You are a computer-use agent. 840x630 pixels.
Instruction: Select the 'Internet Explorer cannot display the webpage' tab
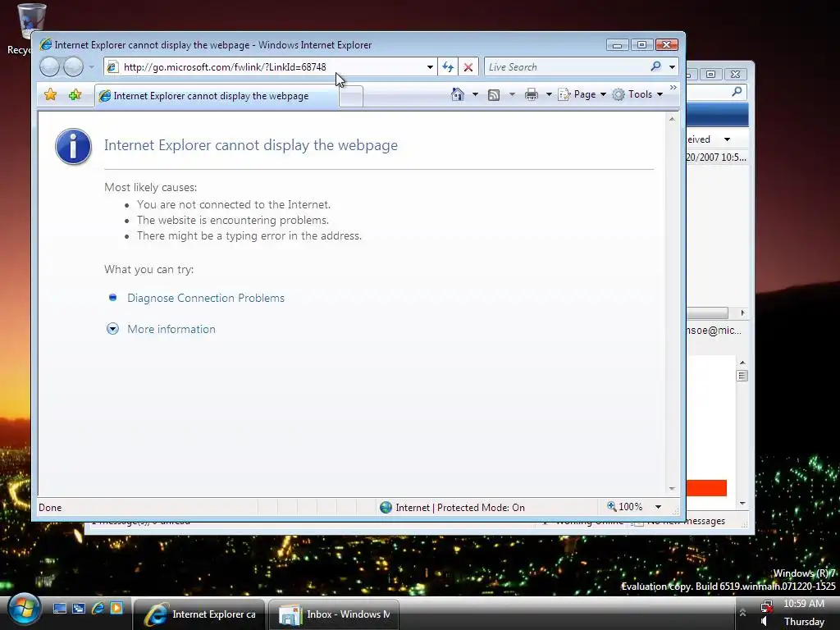[217, 96]
